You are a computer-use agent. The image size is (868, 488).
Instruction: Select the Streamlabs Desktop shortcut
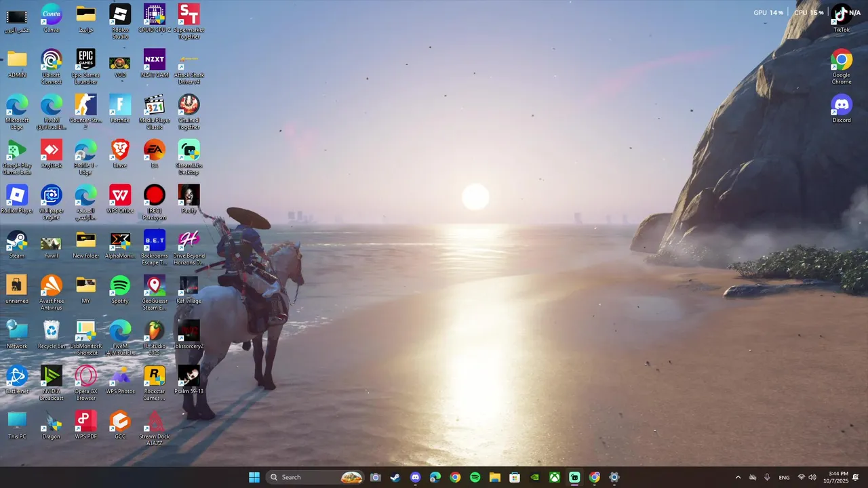point(189,157)
